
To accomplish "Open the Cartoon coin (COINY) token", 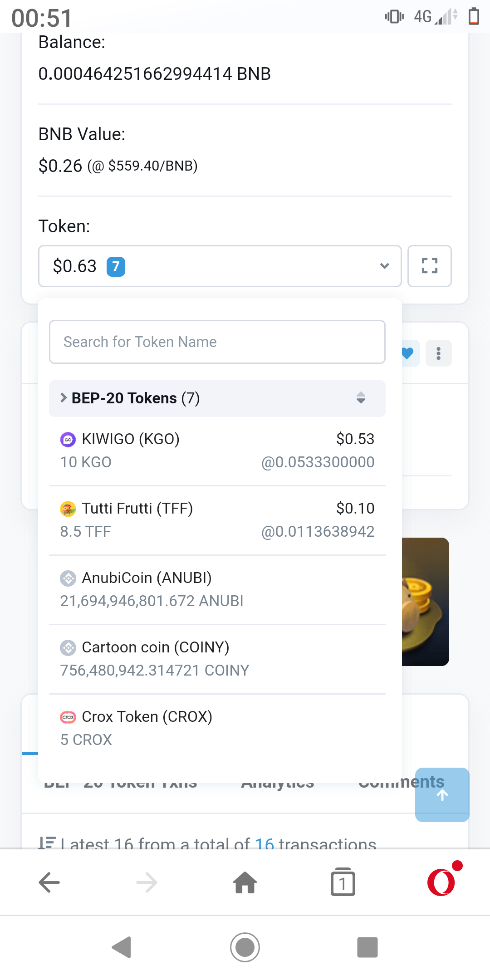I will click(217, 659).
